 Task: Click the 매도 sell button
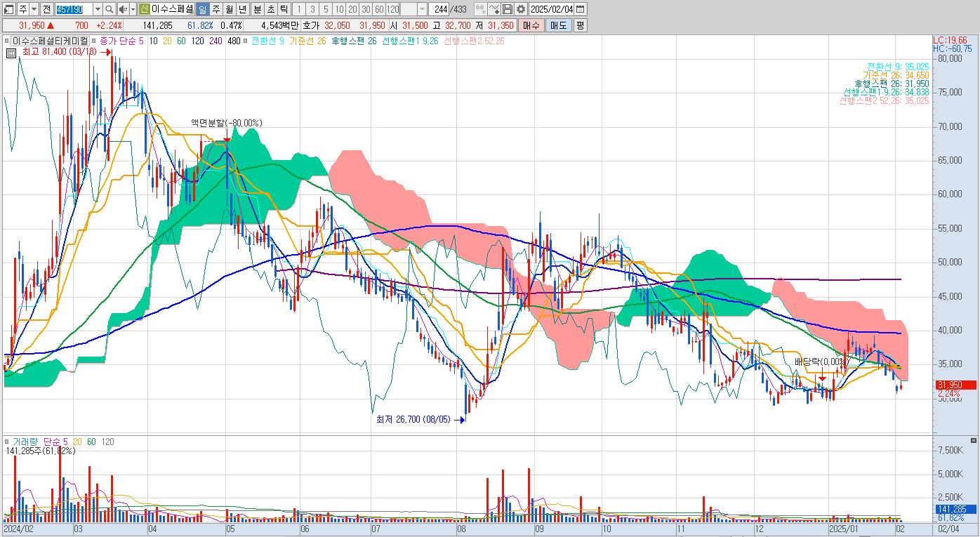point(558,25)
